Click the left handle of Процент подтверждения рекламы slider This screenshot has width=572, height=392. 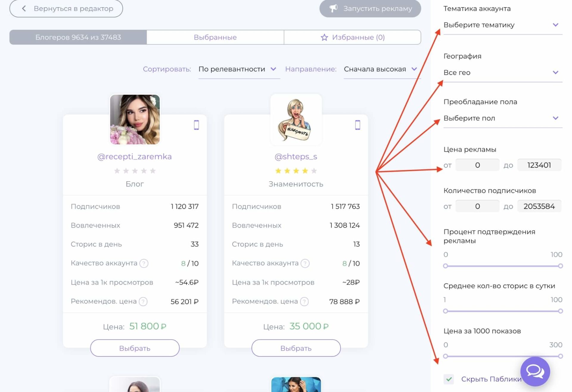coord(445,266)
